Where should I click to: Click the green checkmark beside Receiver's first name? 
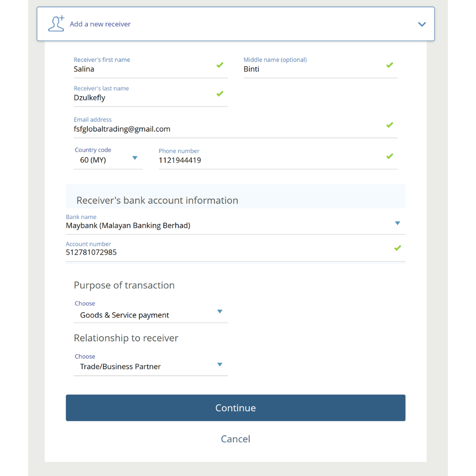[220, 65]
